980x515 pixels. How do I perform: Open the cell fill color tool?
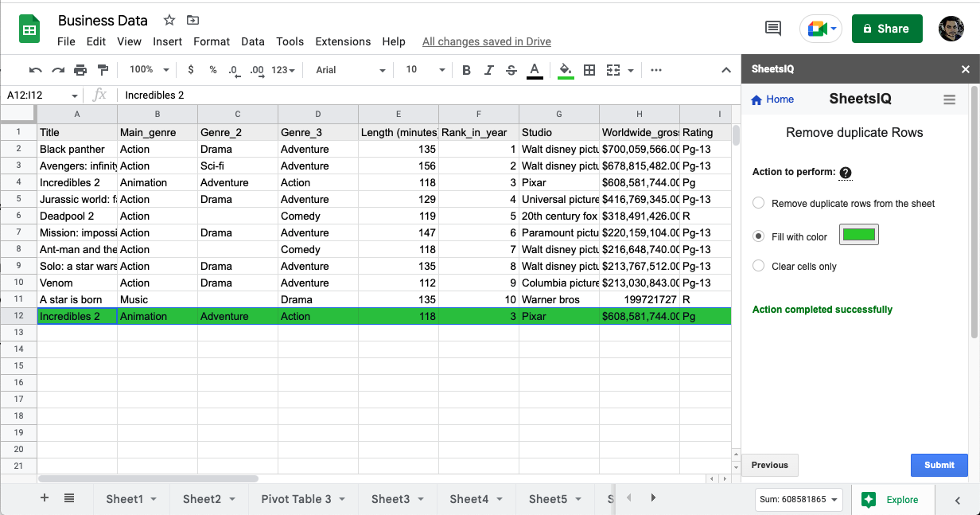[566, 70]
